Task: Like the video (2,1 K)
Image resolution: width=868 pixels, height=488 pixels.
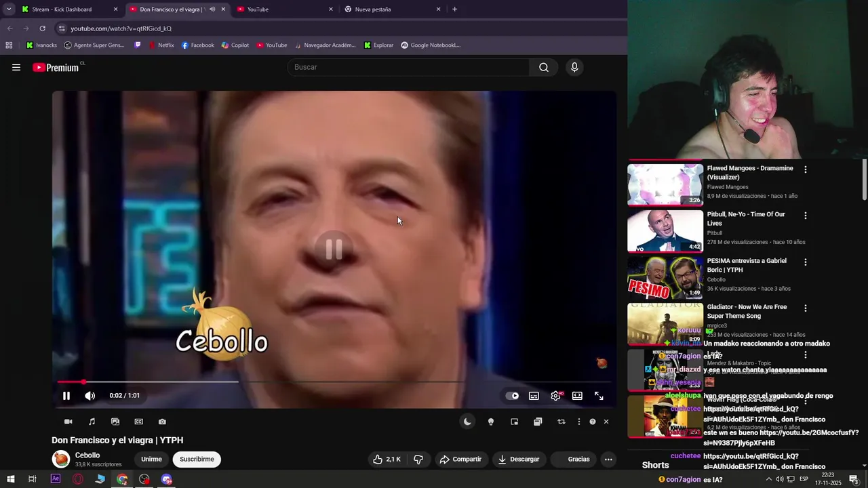Action: coord(387,459)
